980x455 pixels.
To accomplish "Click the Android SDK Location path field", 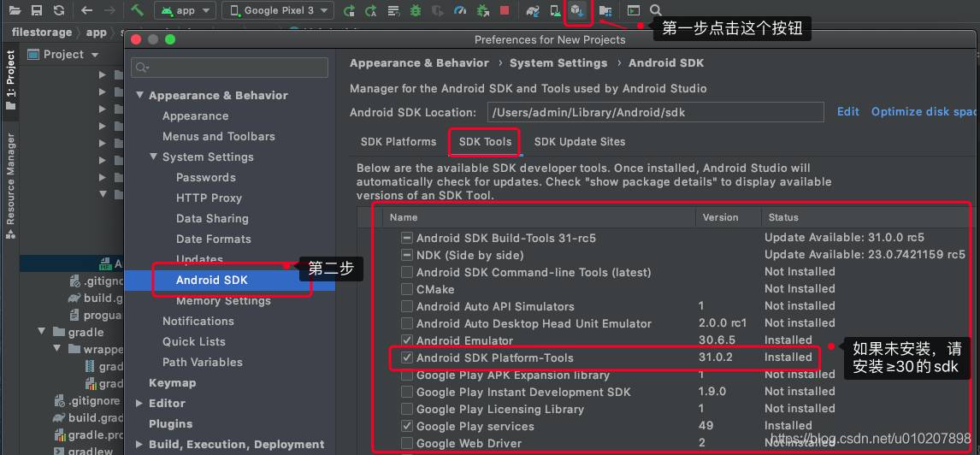I will [x=655, y=112].
